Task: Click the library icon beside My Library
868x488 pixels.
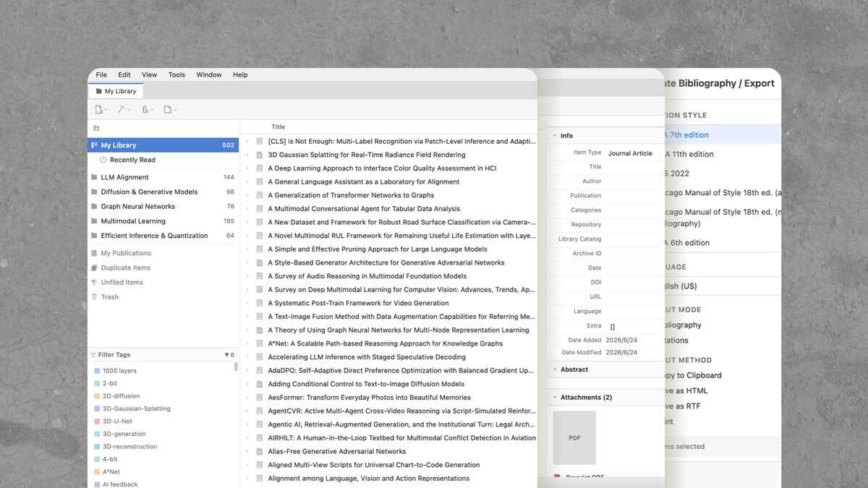Action: (x=94, y=145)
